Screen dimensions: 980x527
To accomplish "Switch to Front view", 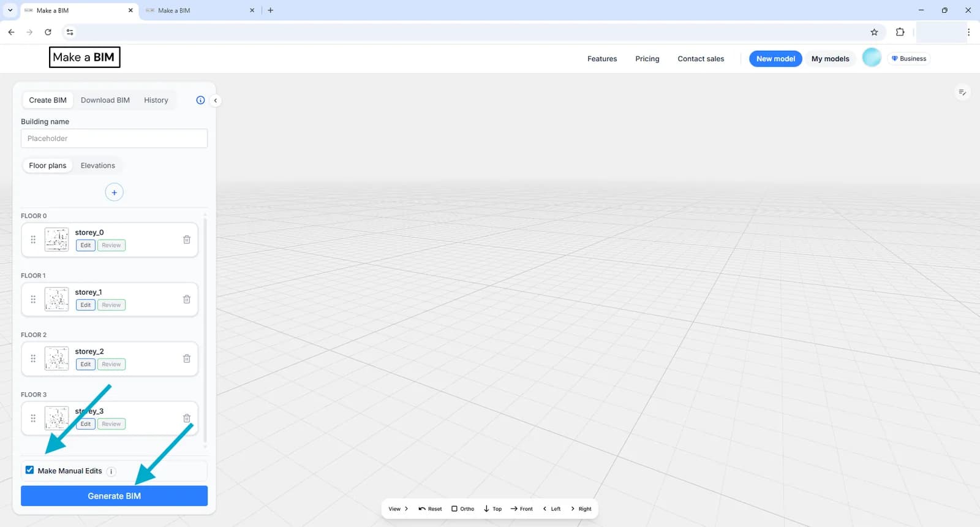I will pos(521,509).
